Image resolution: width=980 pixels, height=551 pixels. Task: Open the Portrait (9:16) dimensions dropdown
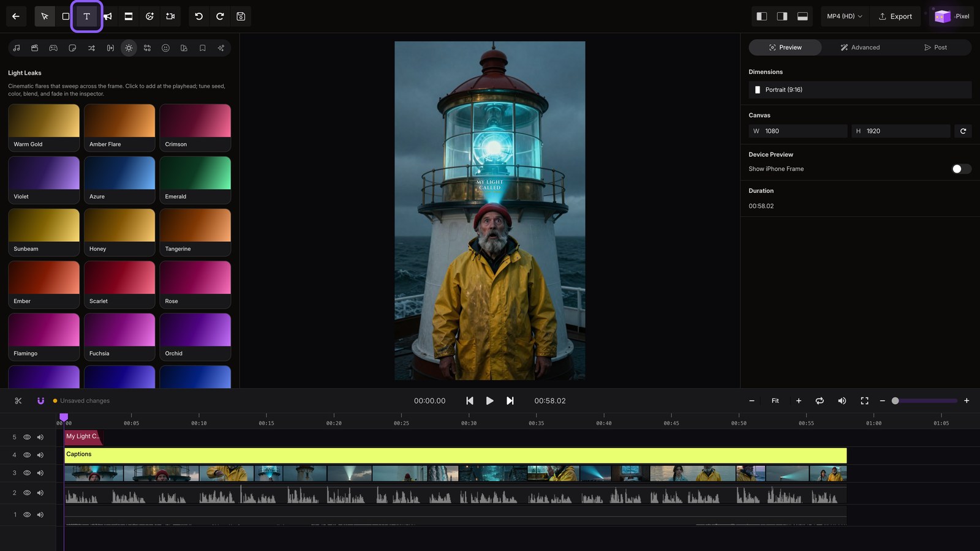[860, 90]
